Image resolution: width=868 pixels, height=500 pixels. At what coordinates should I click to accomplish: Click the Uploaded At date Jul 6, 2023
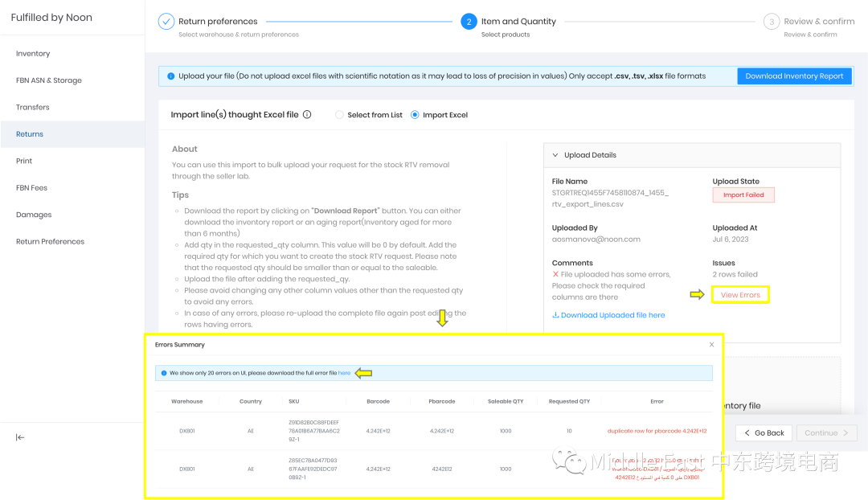pyautogui.click(x=730, y=240)
